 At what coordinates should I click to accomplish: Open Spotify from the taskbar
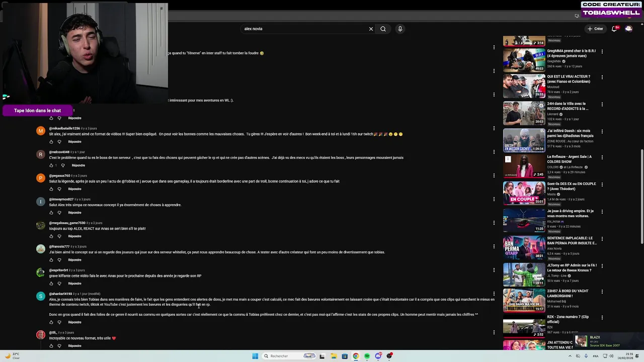pos(367,356)
